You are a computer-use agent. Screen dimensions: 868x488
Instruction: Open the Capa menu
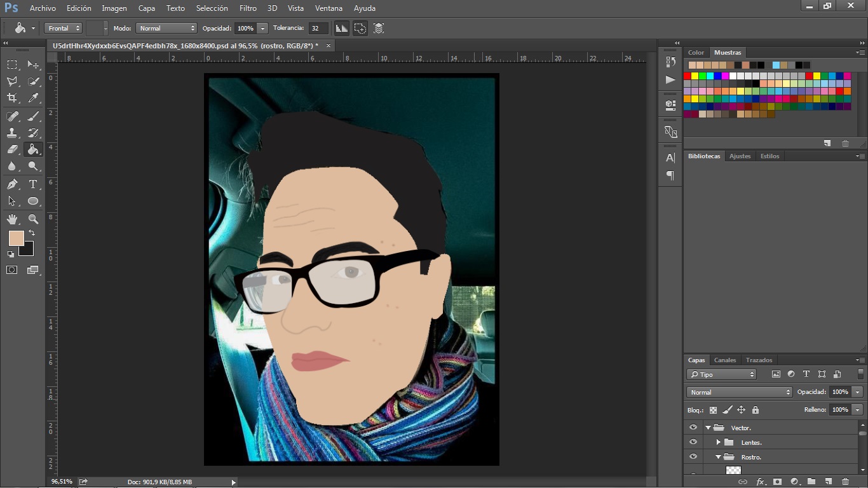[147, 8]
